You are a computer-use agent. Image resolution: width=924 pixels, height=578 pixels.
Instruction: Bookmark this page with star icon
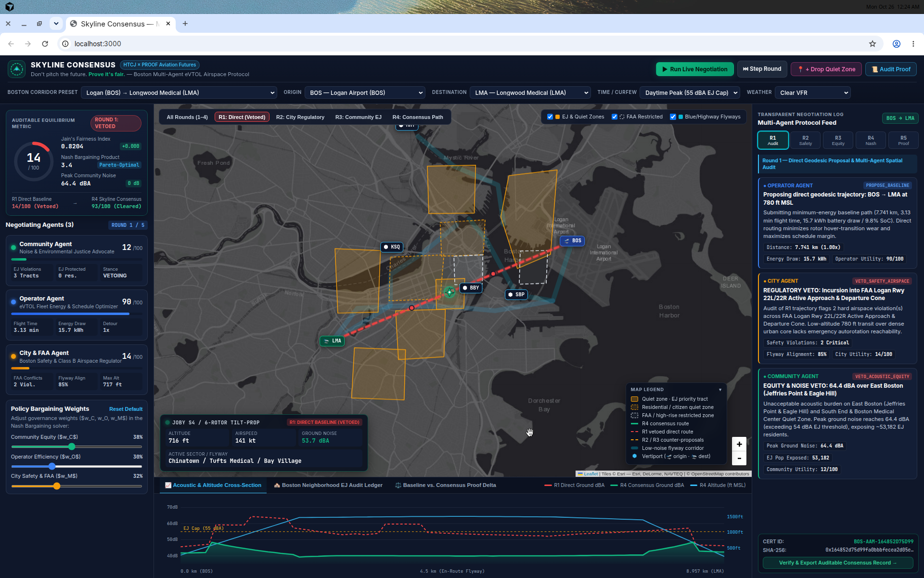(x=873, y=44)
